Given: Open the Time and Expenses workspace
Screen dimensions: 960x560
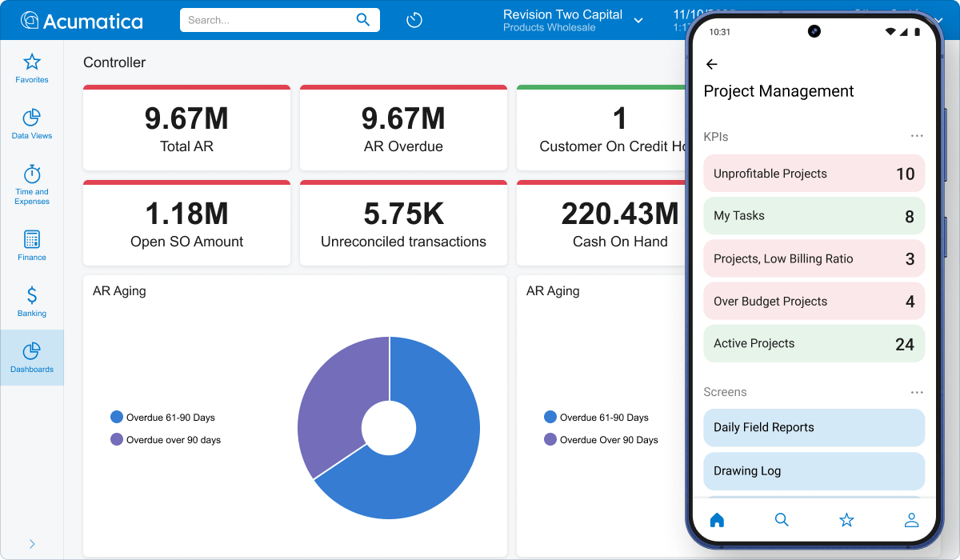Looking at the screenshot, I should 32,184.
